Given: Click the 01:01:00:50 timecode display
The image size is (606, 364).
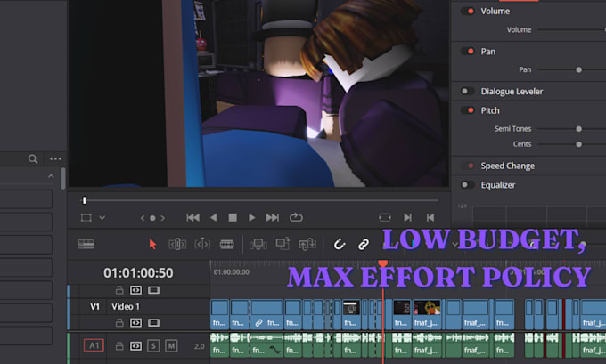Looking at the screenshot, I should point(138,273).
